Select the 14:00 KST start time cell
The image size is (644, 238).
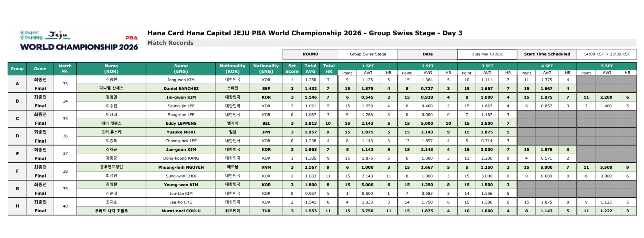point(607,54)
